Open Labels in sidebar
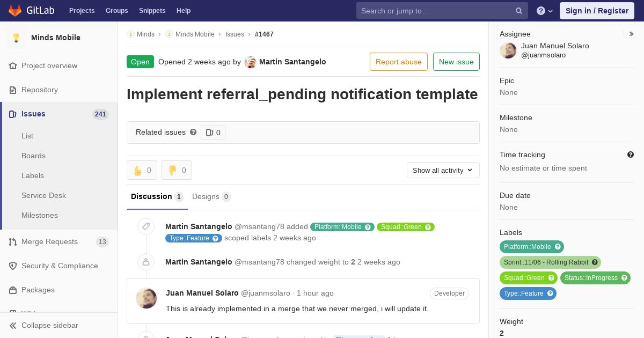The width and height of the screenshot is (644, 338). [x=33, y=175]
